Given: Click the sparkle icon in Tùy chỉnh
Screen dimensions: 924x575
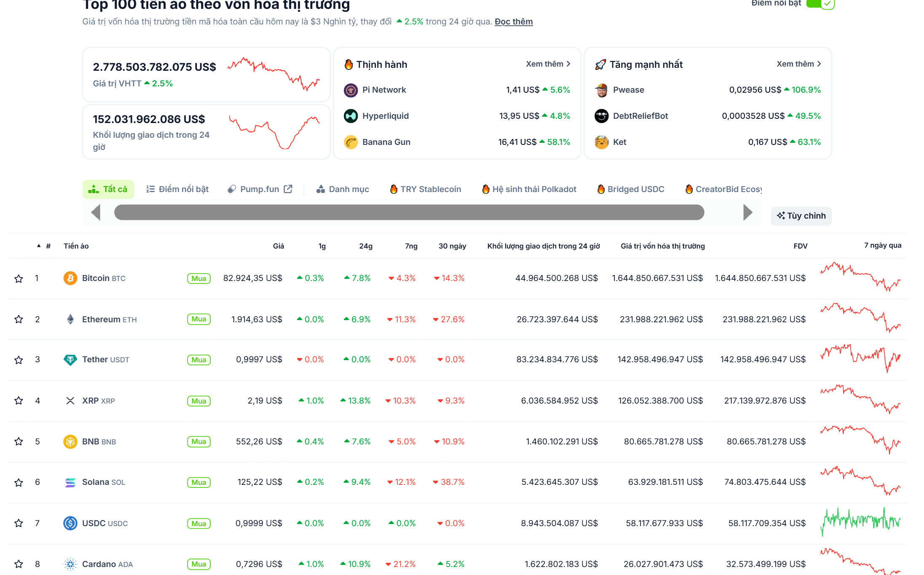Looking at the screenshot, I should point(781,216).
